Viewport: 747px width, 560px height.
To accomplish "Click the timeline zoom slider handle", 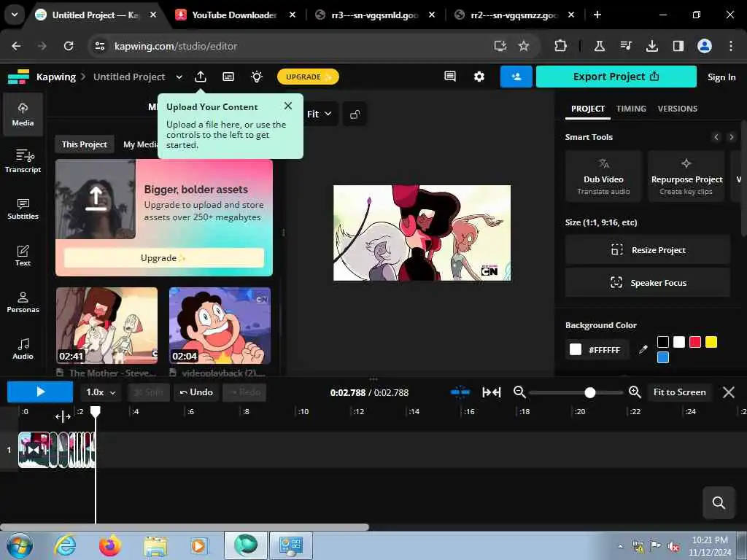I will (x=589, y=392).
